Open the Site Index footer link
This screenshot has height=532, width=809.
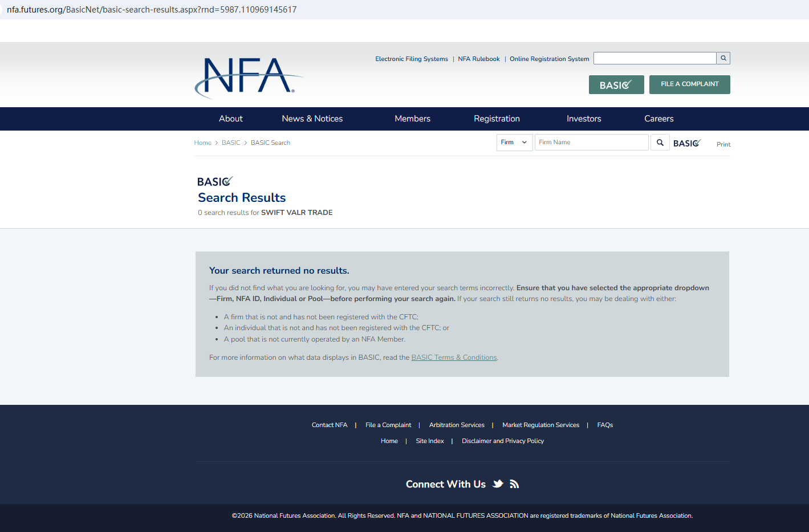[x=430, y=441]
